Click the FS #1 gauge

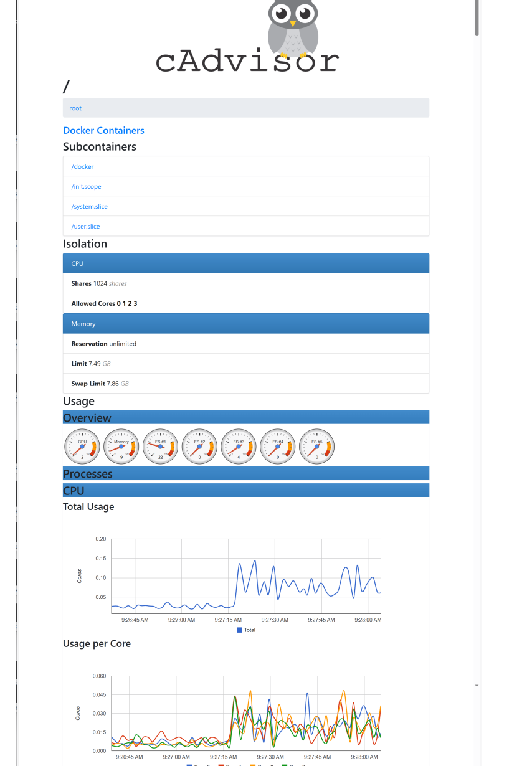click(161, 447)
